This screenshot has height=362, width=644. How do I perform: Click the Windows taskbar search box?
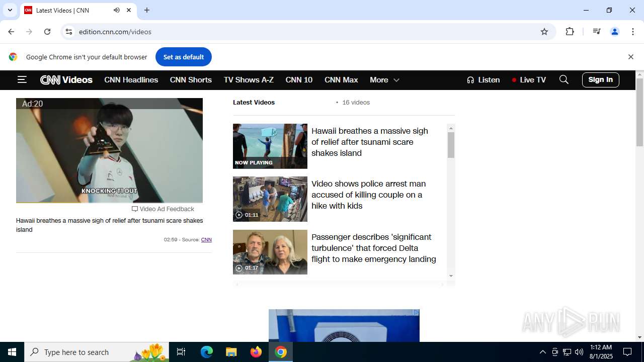pyautogui.click(x=97, y=352)
